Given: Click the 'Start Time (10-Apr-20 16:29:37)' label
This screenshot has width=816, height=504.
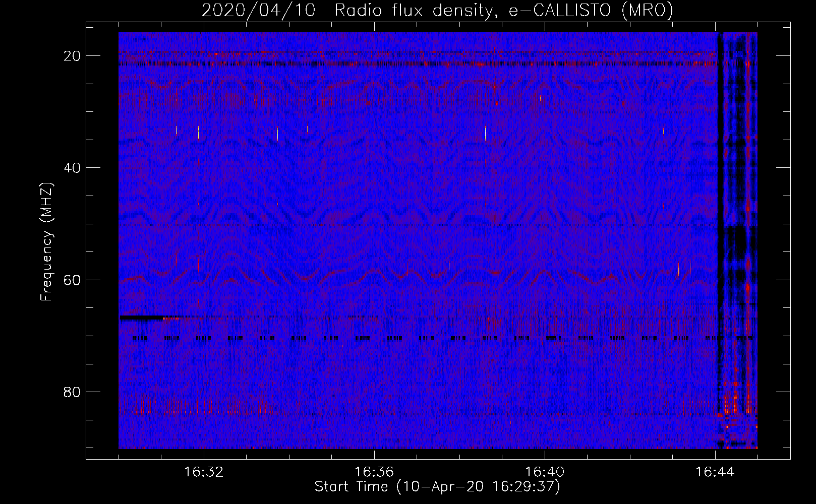Looking at the screenshot, I should point(437,487).
